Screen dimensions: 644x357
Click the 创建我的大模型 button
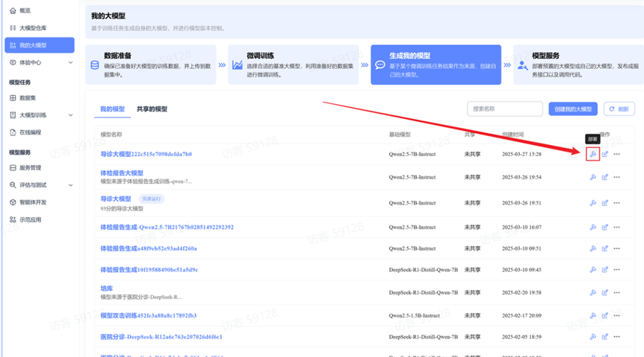click(x=573, y=109)
